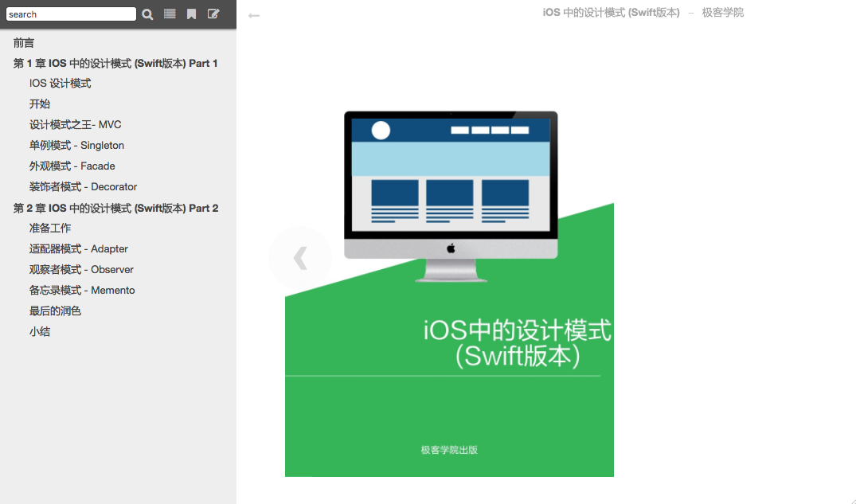
Task: Go to previous page with left chevron
Action: [x=300, y=258]
